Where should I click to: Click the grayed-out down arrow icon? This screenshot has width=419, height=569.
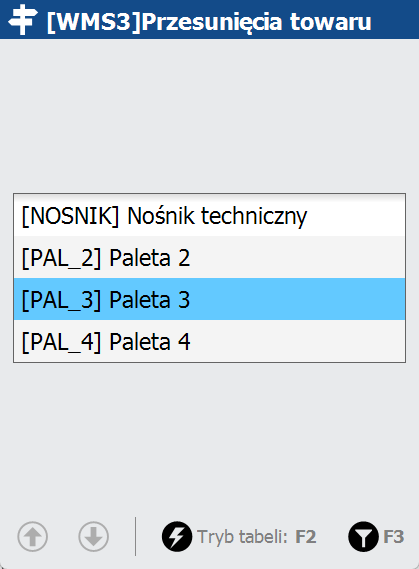93,536
